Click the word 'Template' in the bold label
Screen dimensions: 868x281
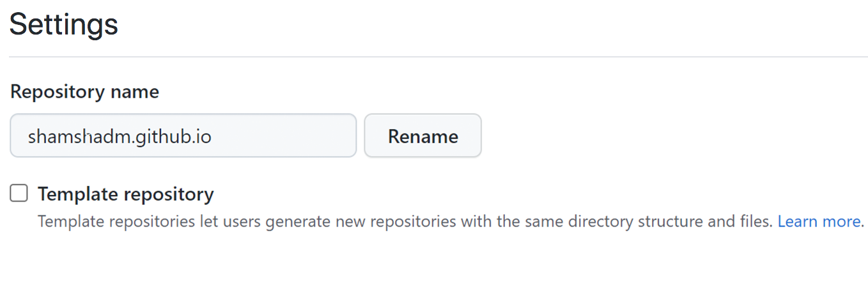[78, 194]
